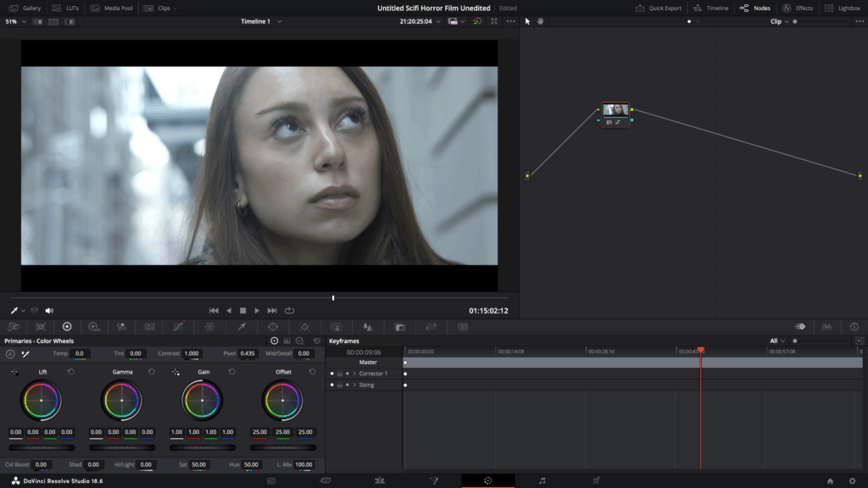Switch to the Fairlight audio page
The height and width of the screenshot is (488, 868).
[x=542, y=480]
